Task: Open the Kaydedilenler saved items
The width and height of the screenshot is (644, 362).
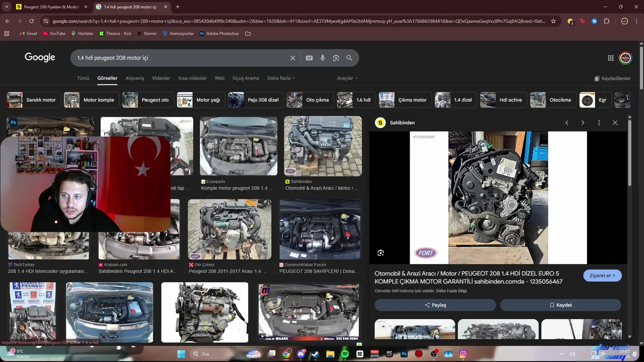Action: (612, 79)
